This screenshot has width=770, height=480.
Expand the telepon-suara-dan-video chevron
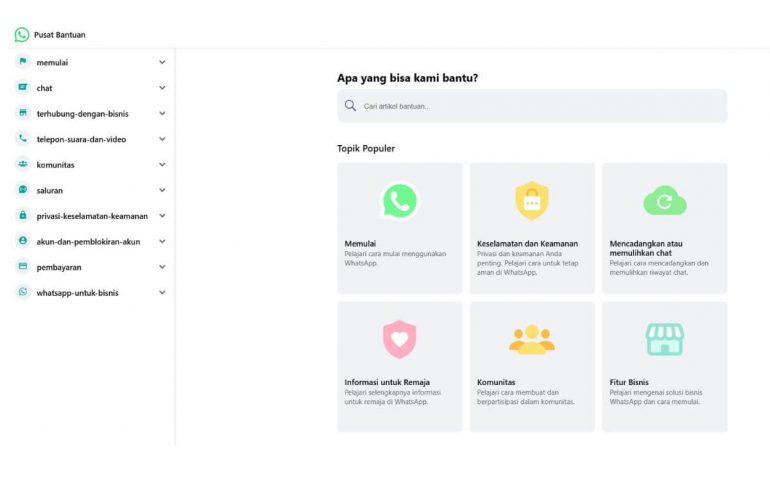(x=162, y=139)
